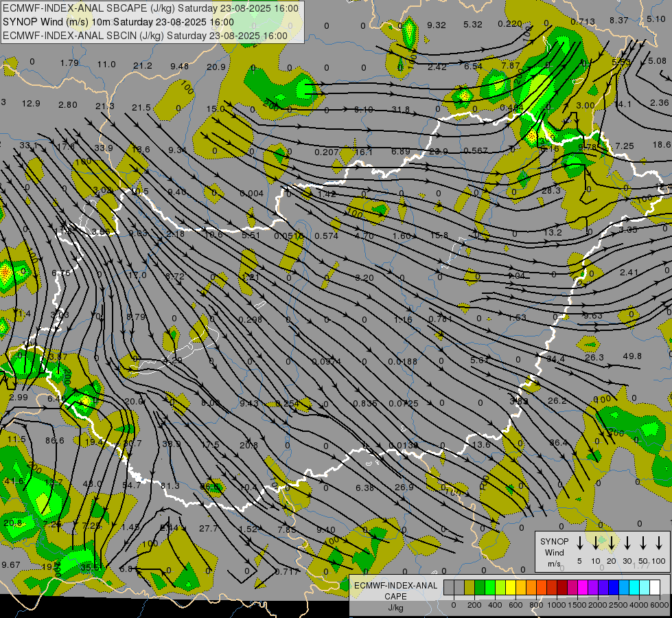
Task: Click the 6000 tick label on CAPE scale
Action: coord(660,605)
